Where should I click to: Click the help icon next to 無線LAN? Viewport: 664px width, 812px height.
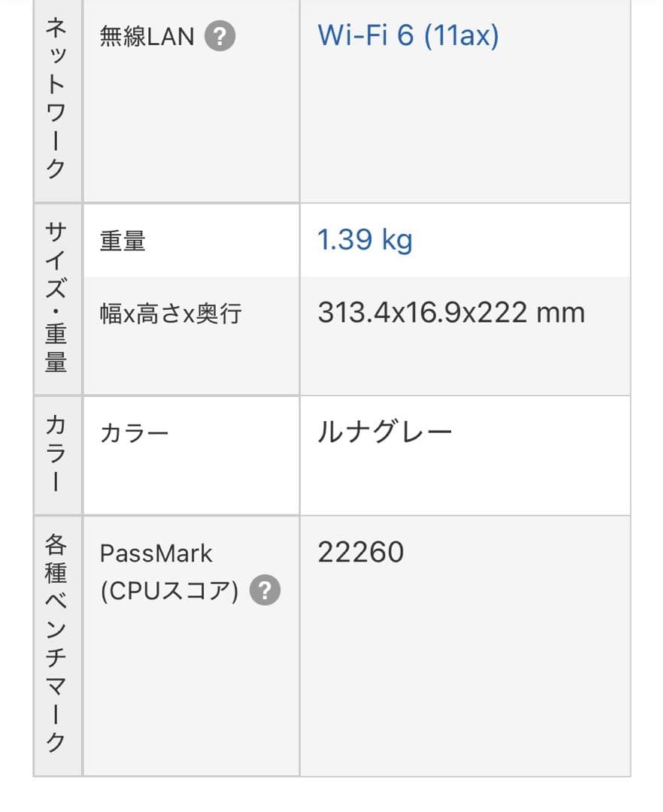(218, 35)
